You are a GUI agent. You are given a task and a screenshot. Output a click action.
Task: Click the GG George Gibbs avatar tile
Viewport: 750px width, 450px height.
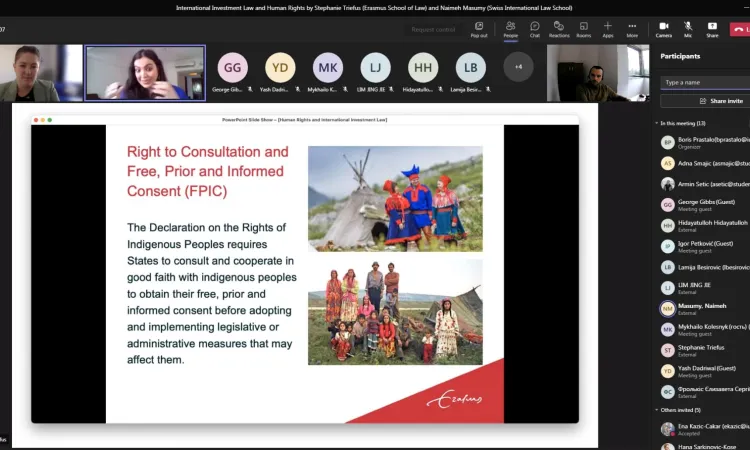[x=232, y=68]
